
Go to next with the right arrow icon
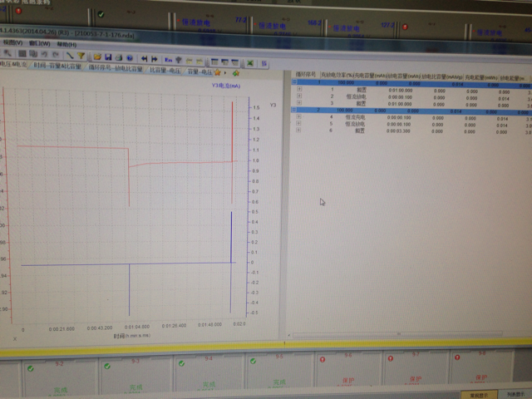155,59
